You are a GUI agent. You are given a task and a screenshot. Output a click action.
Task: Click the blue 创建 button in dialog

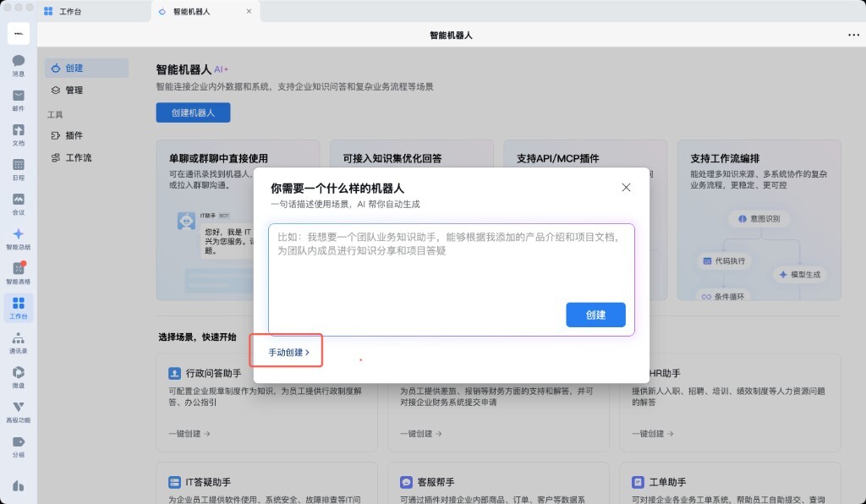595,315
